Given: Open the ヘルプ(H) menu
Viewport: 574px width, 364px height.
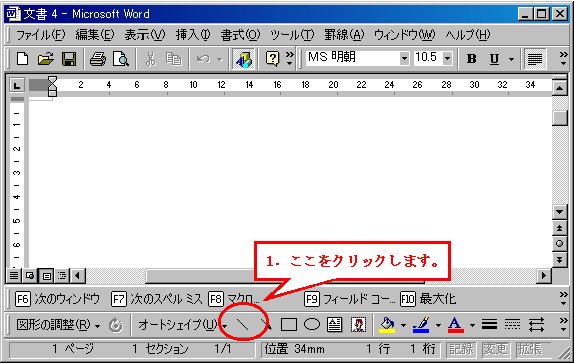Looking at the screenshot, I should tap(468, 35).
